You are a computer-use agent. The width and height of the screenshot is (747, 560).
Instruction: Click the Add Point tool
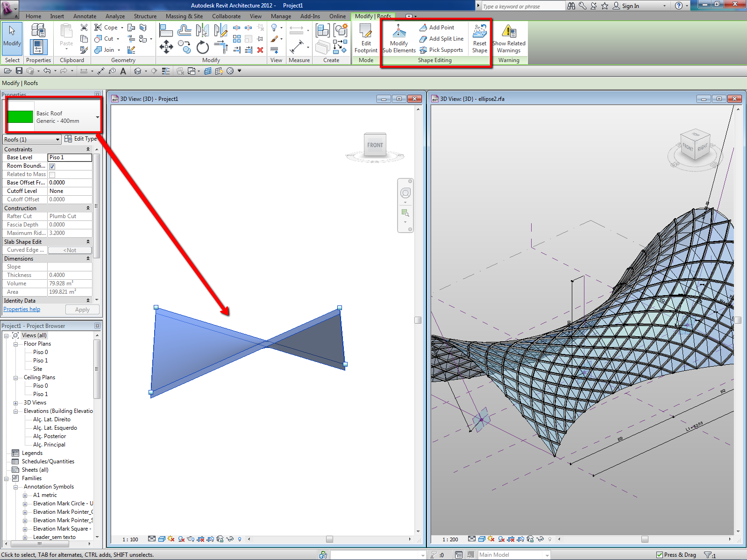click(x=437, y=28)
